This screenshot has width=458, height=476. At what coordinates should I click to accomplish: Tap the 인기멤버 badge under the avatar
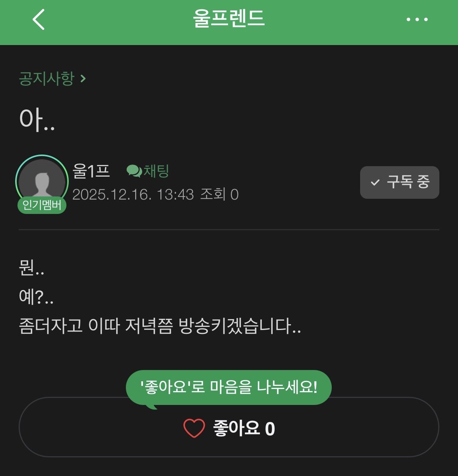pyautogui.click(x=42, y=205)
